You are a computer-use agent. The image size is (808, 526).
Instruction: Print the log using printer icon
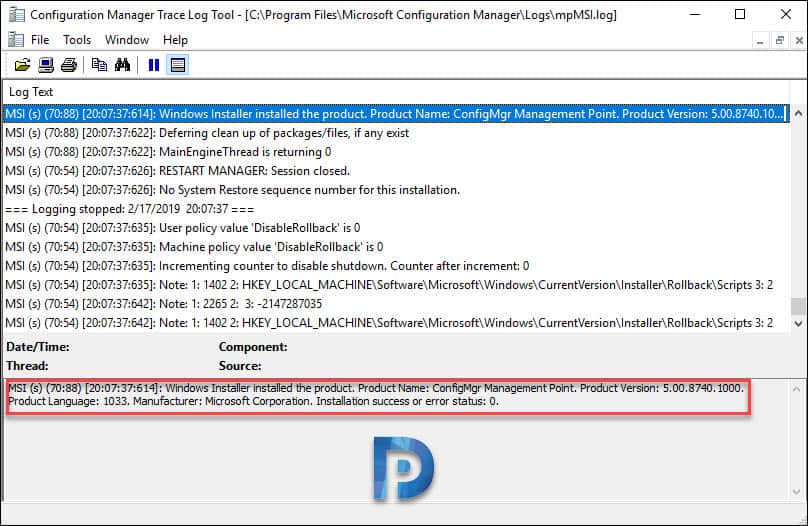point(69,65)
